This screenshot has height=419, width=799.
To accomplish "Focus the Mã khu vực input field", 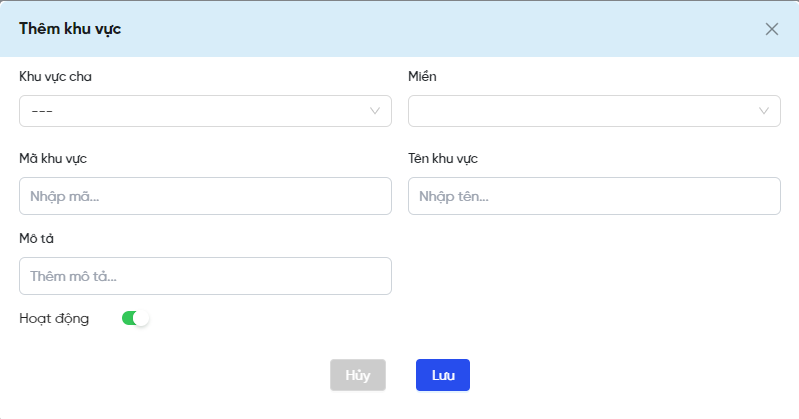I will coord(205,196).
